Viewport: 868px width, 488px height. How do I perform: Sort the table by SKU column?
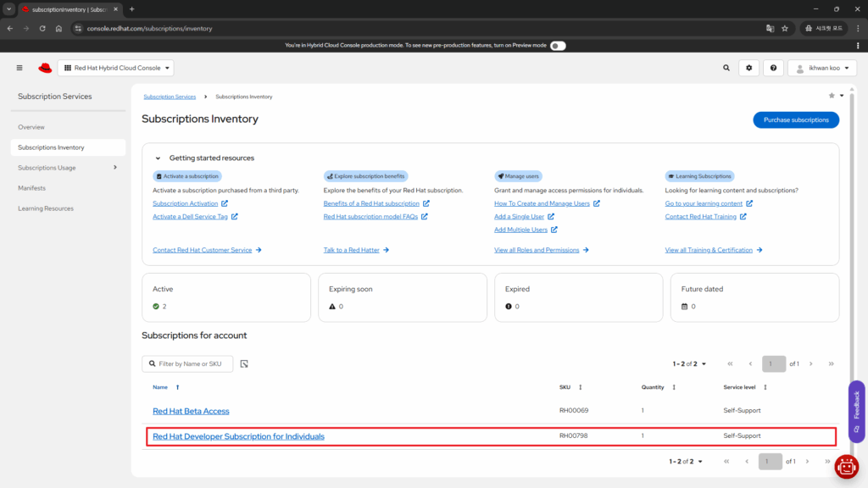pos(580,387)
